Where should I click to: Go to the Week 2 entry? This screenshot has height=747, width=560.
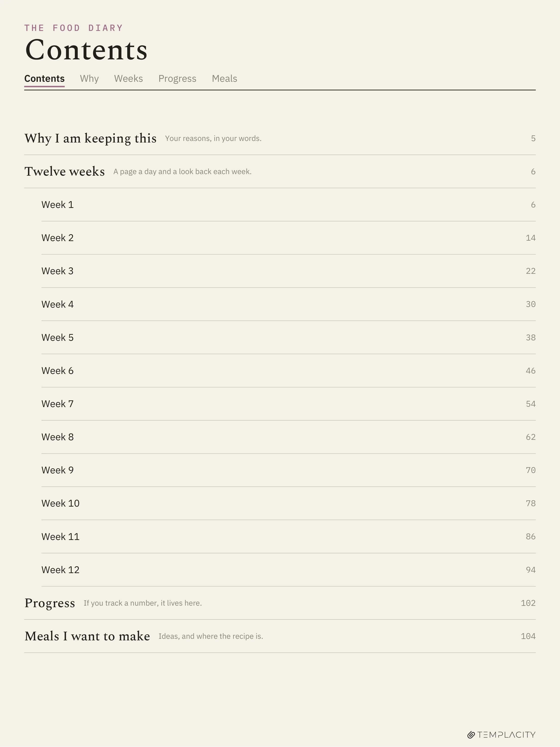pos(288,238)
